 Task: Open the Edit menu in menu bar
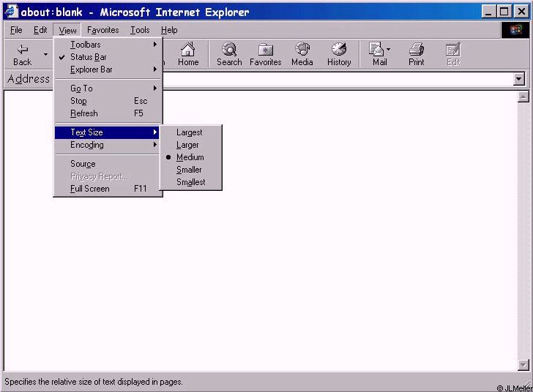coord(40,30)
